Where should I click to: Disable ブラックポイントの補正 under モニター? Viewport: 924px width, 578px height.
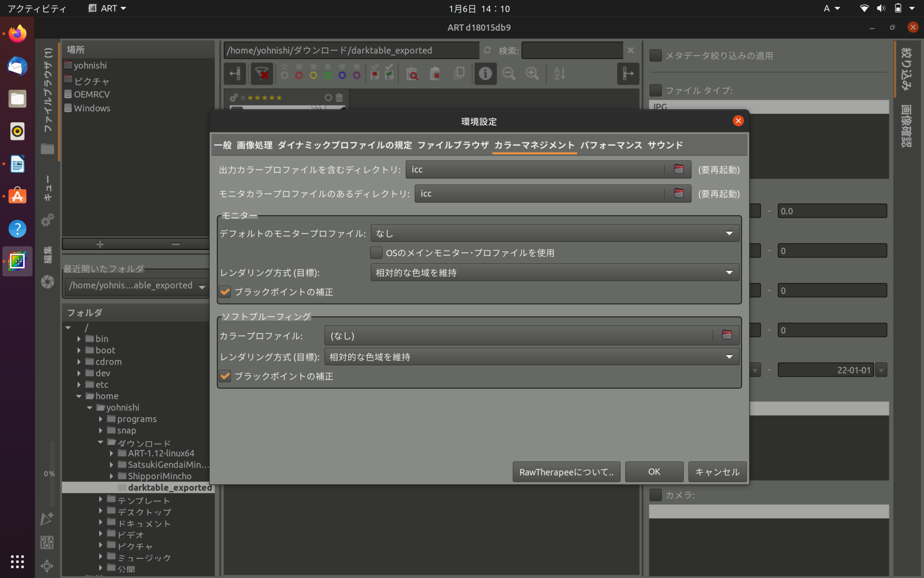225,291
